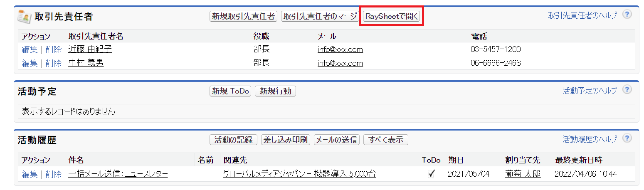
Task: Open contacts with RaySheetで開く button
Action: [x=392, y=16]
